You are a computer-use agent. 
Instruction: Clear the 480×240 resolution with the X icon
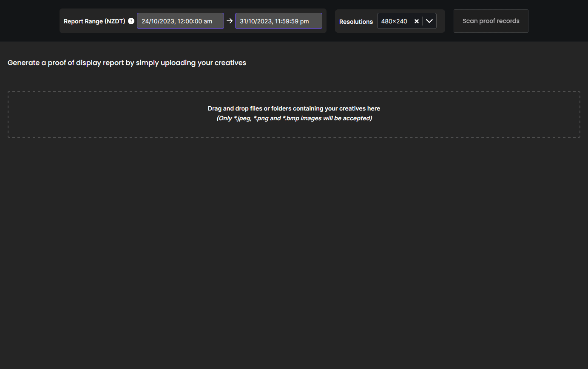click(417, 21)
